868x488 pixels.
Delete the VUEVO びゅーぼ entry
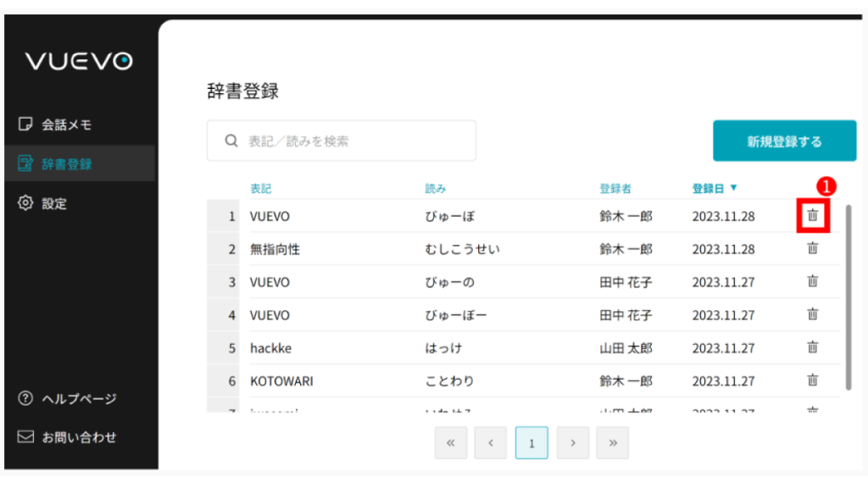coord(812,216)
